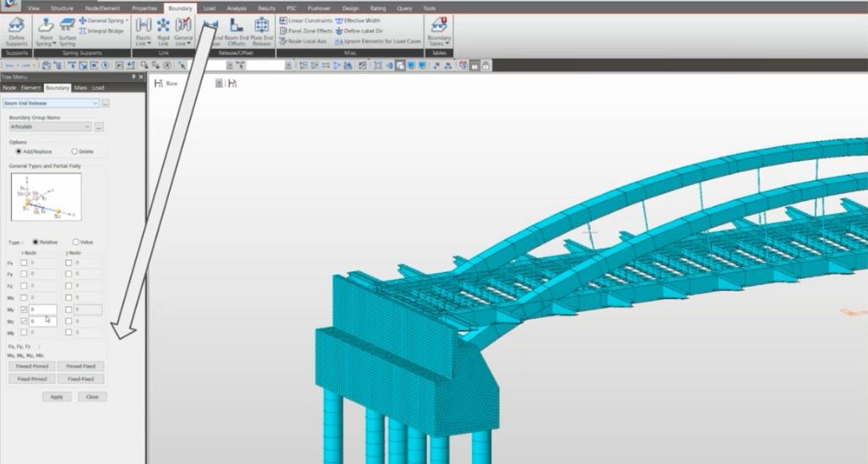Click the Beam End Offsets icon
Viewport: 868px width, 464px height.
(x=236, y=25)
